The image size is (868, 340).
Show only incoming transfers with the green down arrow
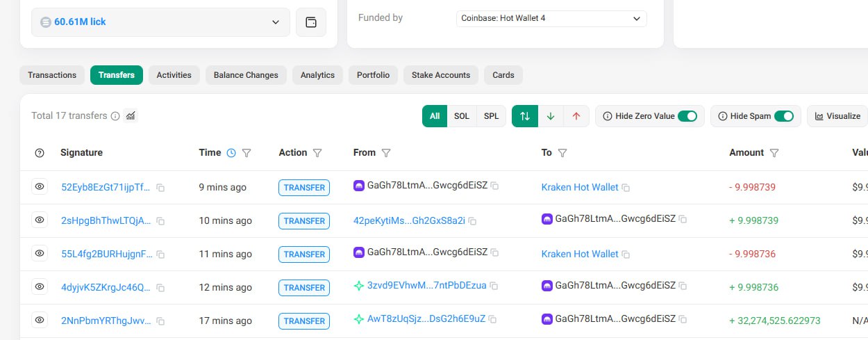pos(551,116)
